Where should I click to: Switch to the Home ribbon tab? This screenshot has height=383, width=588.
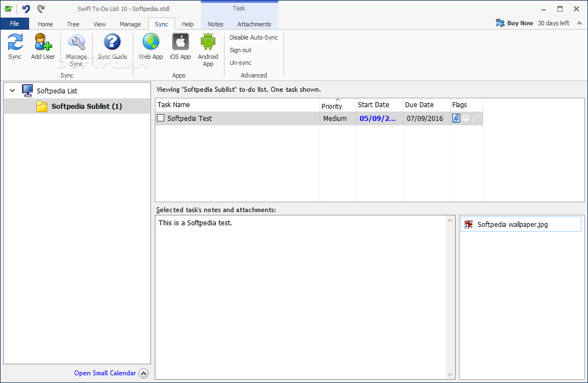pos(46,24)
